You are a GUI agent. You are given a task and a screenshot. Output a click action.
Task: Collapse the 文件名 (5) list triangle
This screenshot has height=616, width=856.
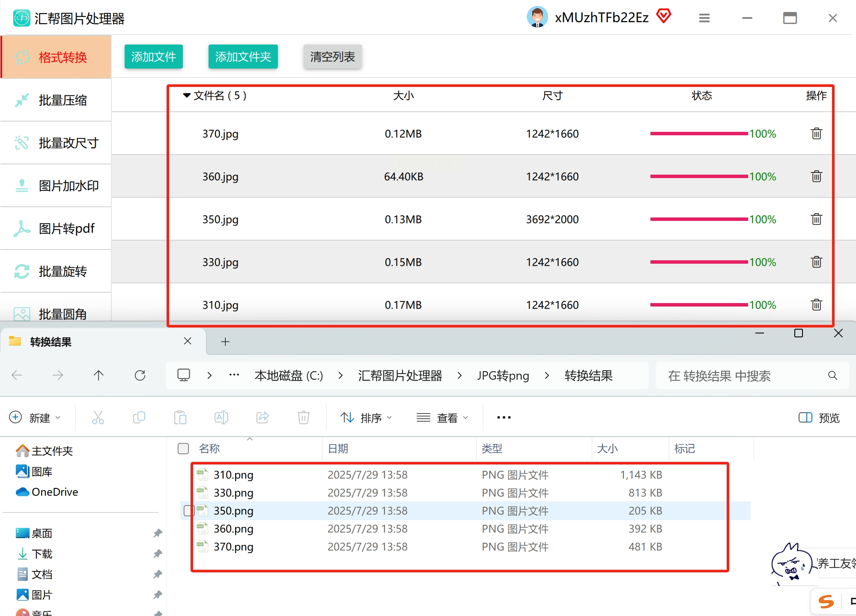[x=187, y=95]
